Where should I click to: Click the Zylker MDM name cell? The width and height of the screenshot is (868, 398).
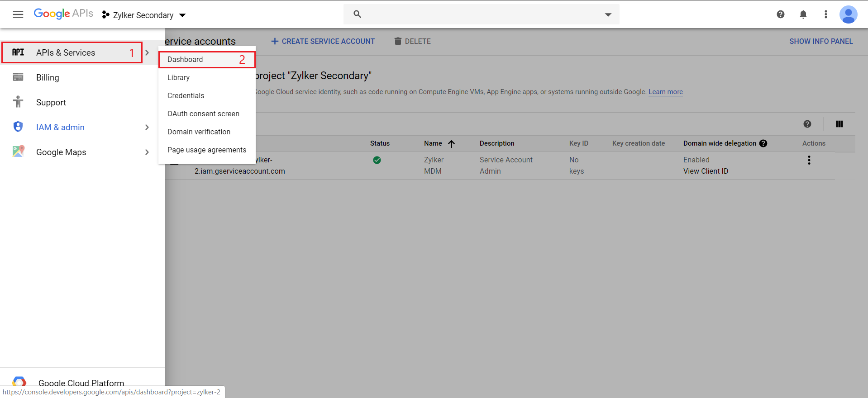coord(434,166)
